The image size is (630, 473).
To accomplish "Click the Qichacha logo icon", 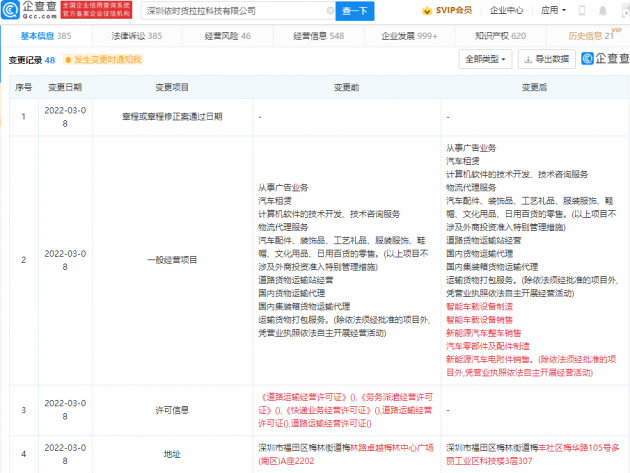I will (x=10, y=10).
